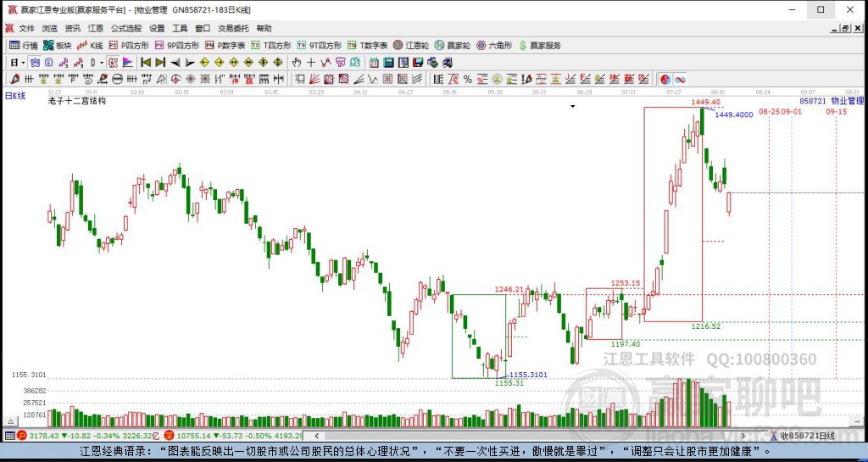Open the 江恩轮 Gann wheel

click(x=411, y=46)
